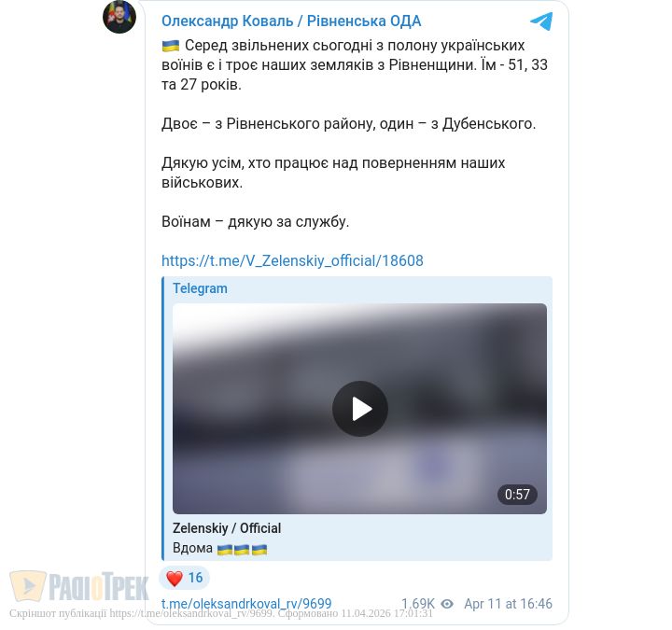
Task: Open the channel avatar photo
Action: [x=119, y=17]
